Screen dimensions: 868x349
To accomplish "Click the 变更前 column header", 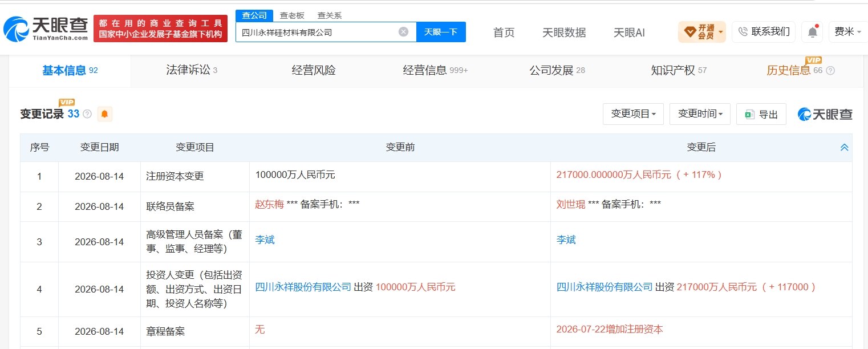I will click(x=400, y=148).
